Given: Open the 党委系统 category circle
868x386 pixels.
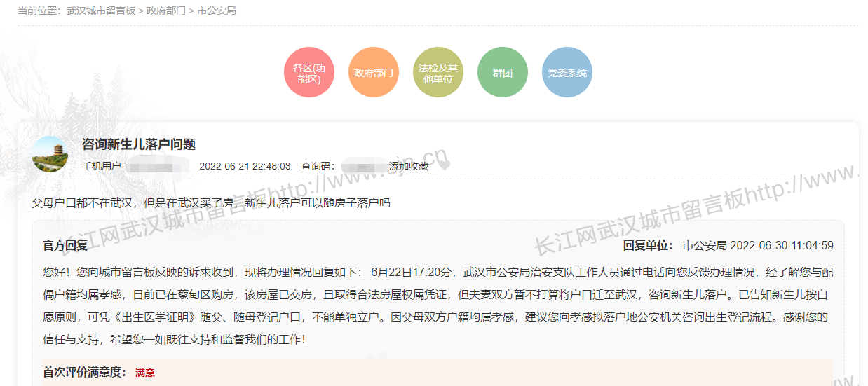Looking at the screenshot, I should (x=567, y=73).
